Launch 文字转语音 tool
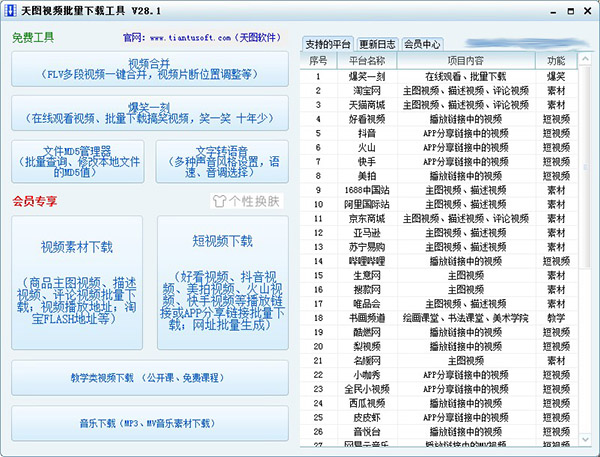 [222, 162]
